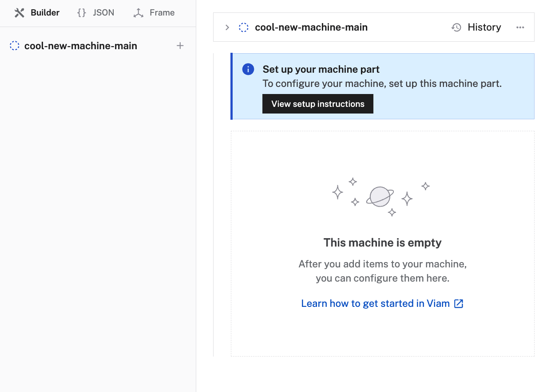547x392 pixels.
Task: Open the three-dot options menu
Action: click(x=520, y=27)
